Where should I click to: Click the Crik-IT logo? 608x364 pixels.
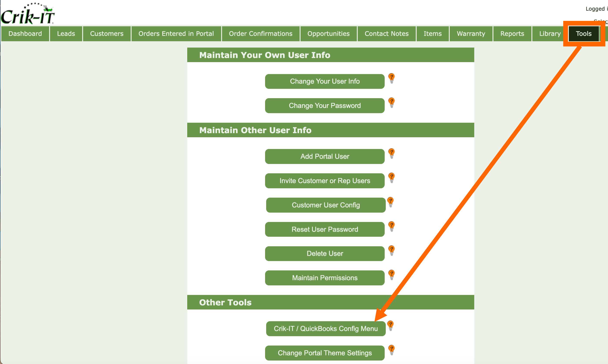click(x=27, y=14)
